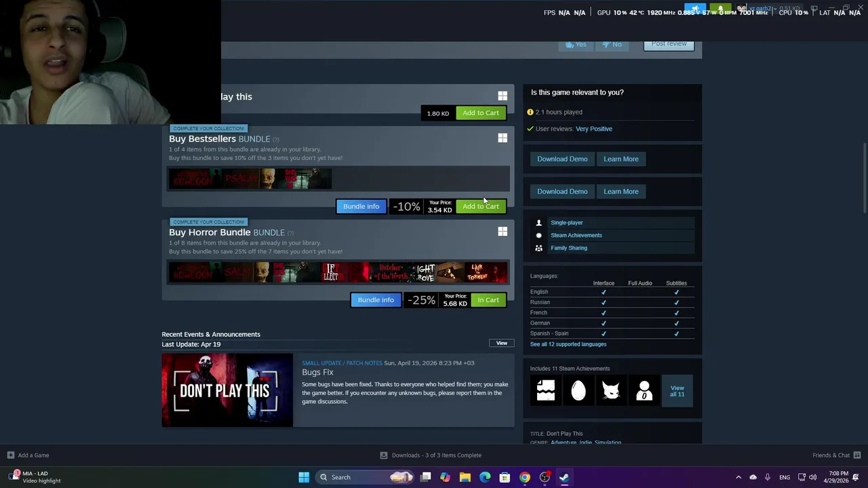Open help (?) next to Bestsellers BUNDLE

275,140
